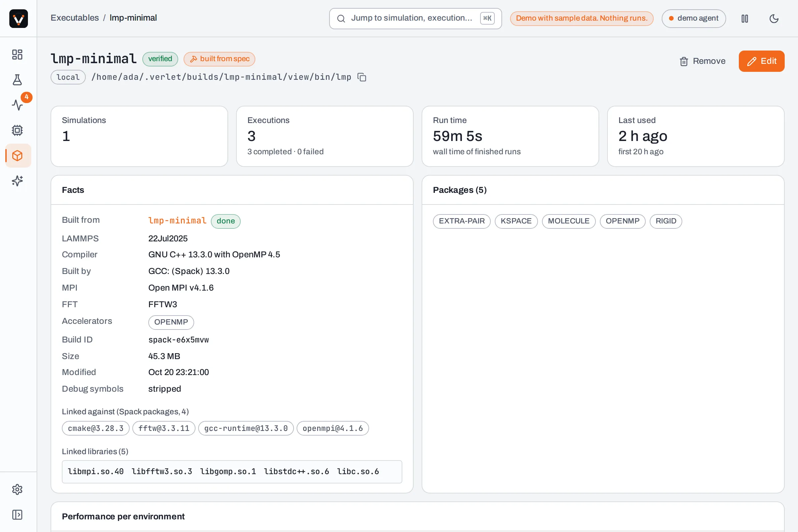Select the RIGID package chip

[x=666, y=221]
